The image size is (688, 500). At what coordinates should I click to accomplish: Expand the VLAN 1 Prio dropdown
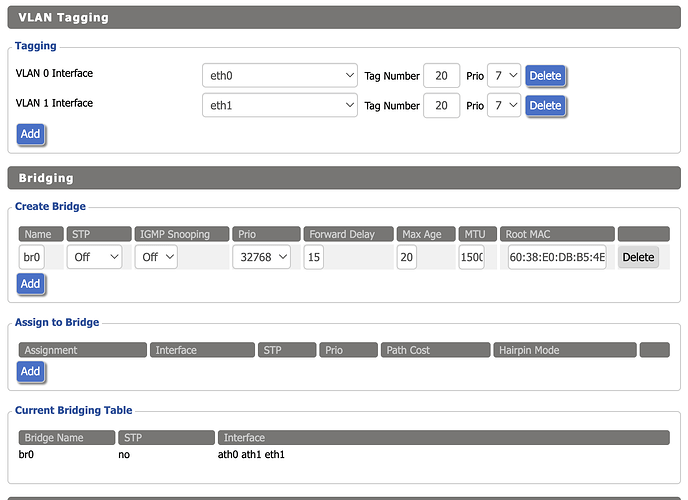pyautogui.click(x=503, y=105)
